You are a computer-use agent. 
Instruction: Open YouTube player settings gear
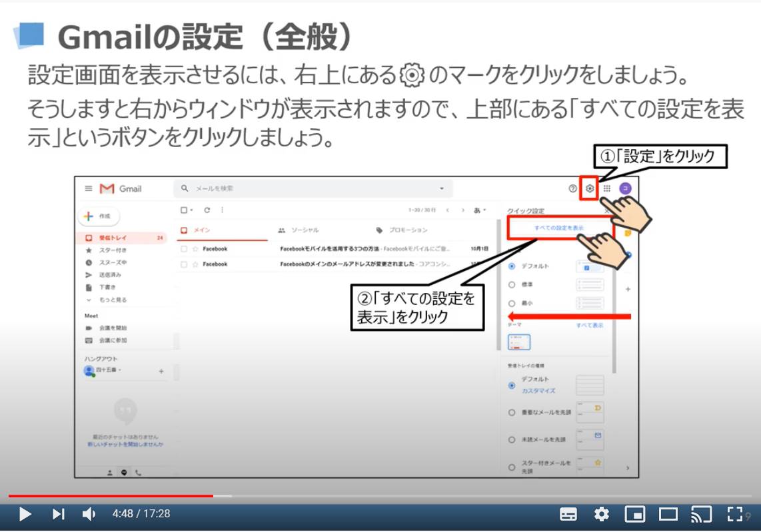coord(602,514)
